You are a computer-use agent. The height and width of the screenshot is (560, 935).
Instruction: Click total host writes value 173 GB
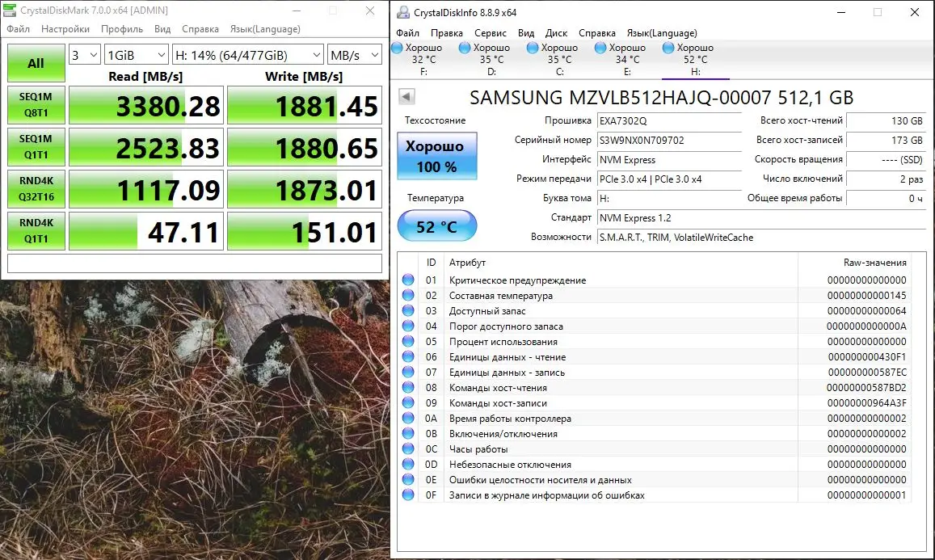[885, 140]
